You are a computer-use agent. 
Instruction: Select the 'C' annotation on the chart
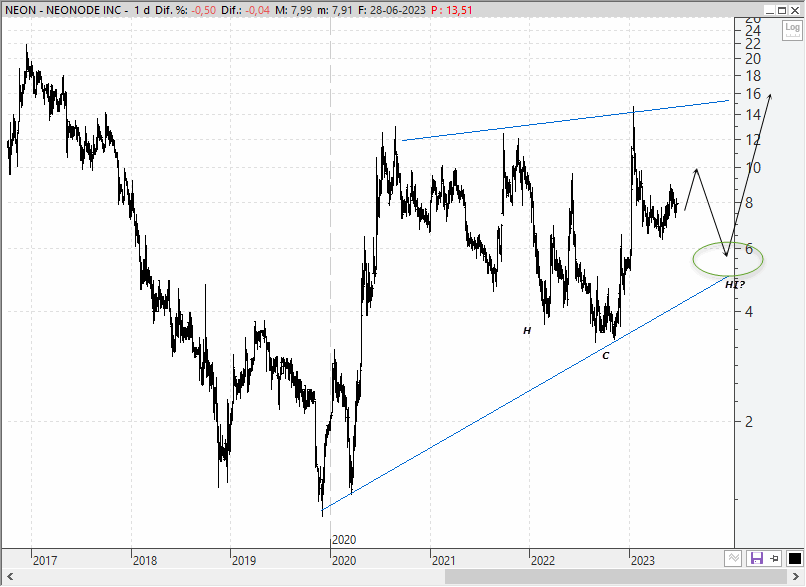[606, 356]
